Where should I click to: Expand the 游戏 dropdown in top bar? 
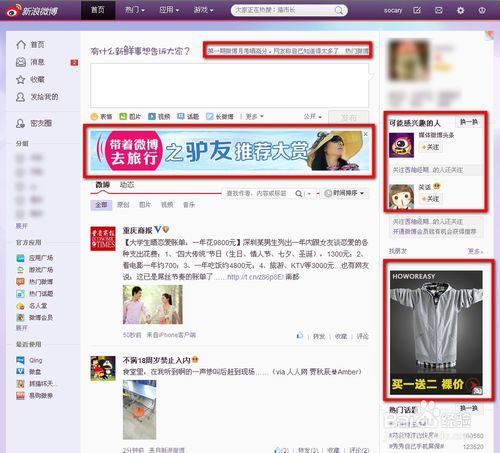[203, 10]
